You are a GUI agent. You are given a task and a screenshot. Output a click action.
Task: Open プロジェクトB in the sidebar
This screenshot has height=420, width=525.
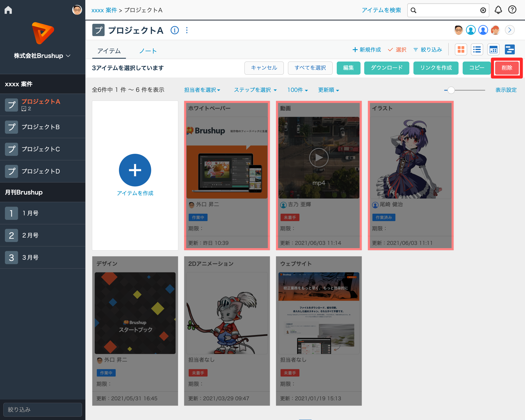coord(41,127)
